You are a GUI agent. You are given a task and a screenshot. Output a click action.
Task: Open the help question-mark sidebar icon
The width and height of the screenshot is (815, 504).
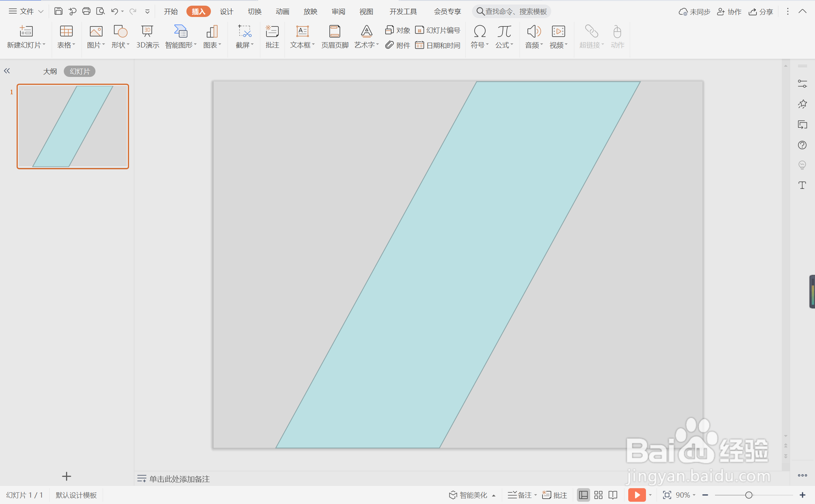(x=802, y=145)
